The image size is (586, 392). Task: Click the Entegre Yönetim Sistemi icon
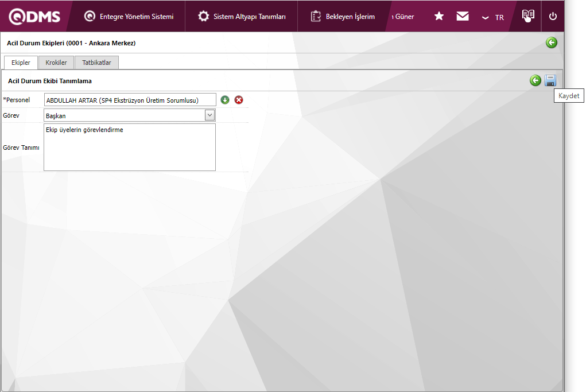point(90,16)
